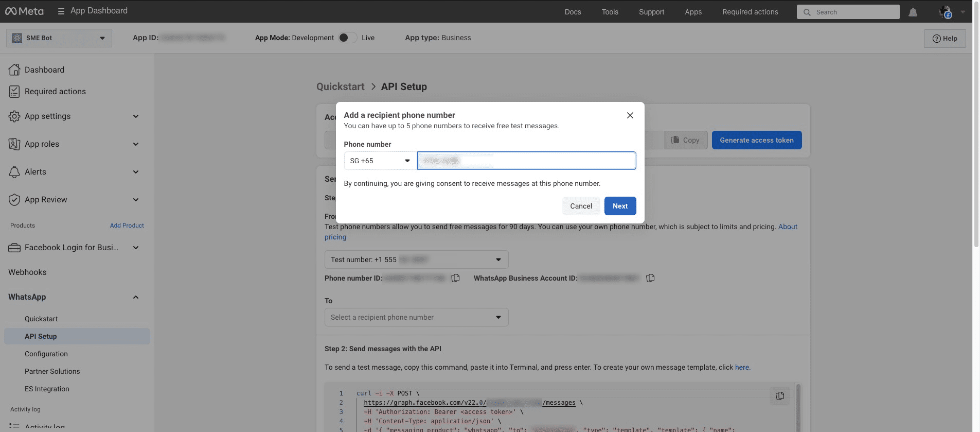
Task: Copy the WhatsApp Business Account ID
Action: (x=650, y=278)
